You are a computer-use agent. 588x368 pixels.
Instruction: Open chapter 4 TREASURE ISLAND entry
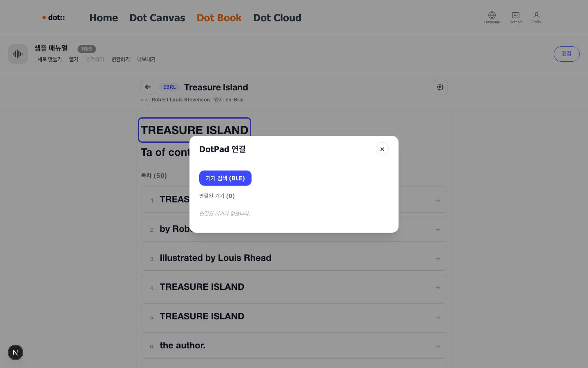(294, 287)
